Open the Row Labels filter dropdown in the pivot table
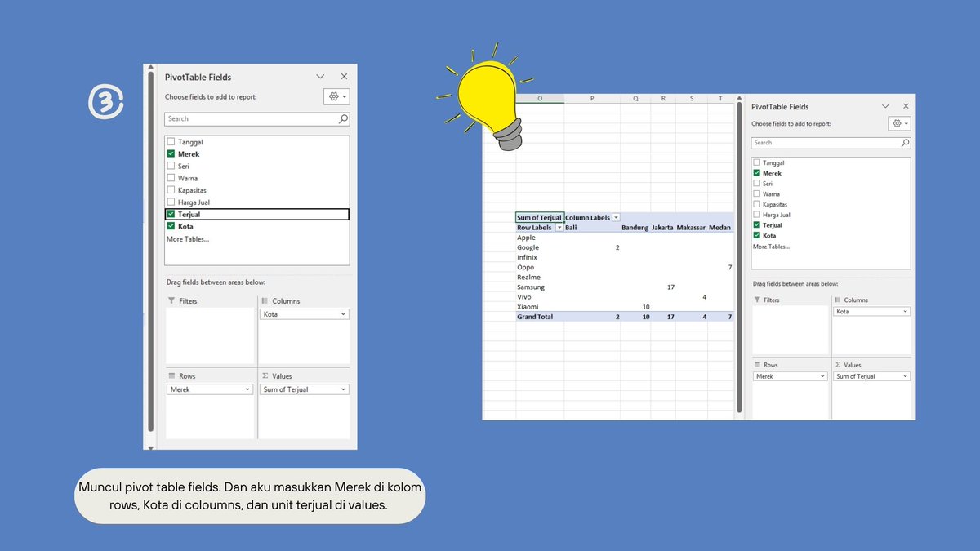 (559, 228)
